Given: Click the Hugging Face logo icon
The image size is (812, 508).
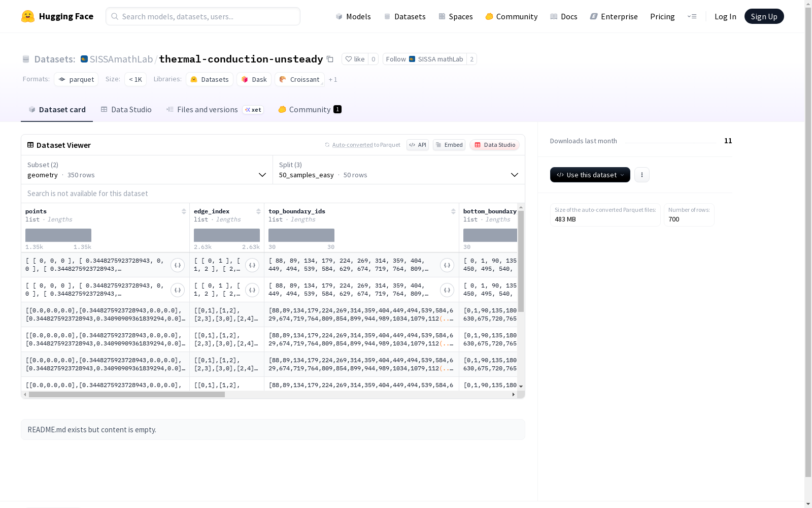Looking at the screenshot, I should click(28, 16).
